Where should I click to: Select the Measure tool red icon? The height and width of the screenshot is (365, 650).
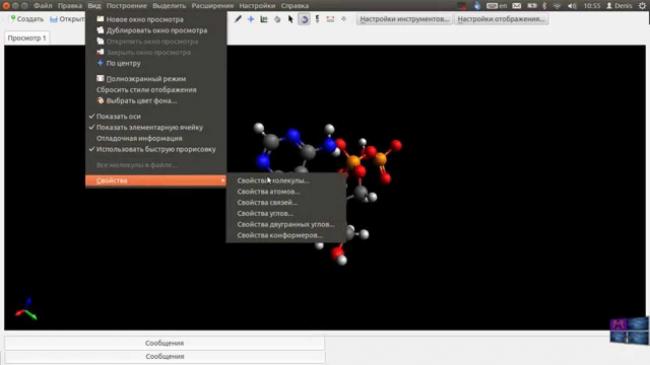point(330,19)
